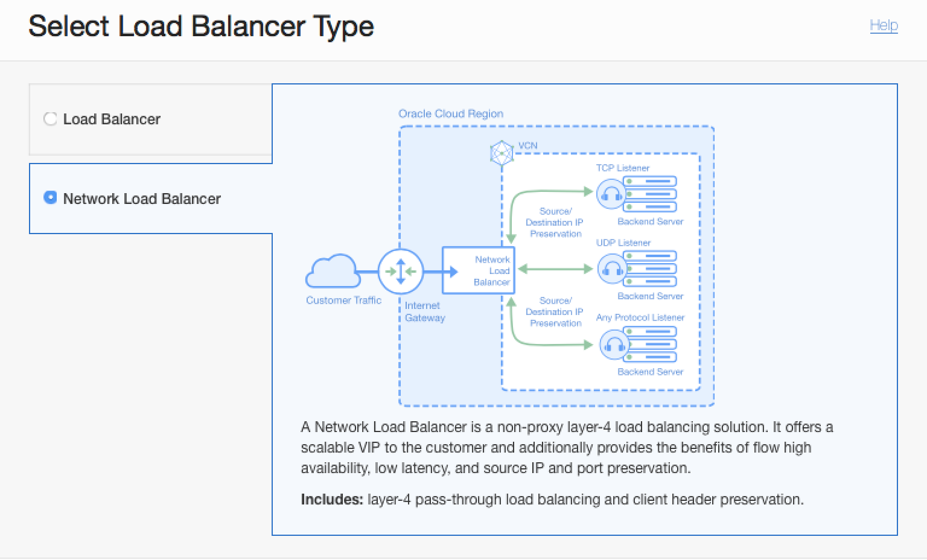Click the headset icon beside the TCP backend

click(x=611, y=194)
